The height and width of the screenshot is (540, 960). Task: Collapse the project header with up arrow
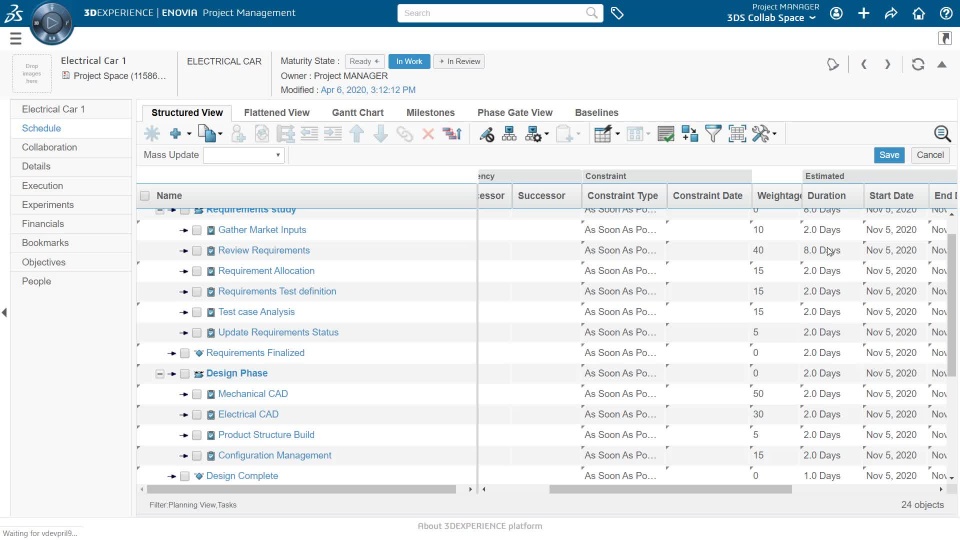942,64
